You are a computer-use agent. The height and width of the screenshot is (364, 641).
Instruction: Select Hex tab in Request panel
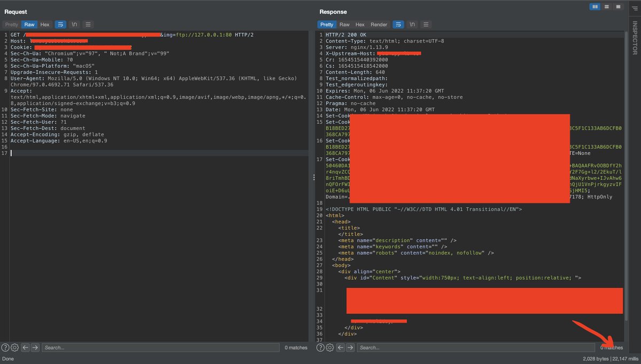(45, 25)
